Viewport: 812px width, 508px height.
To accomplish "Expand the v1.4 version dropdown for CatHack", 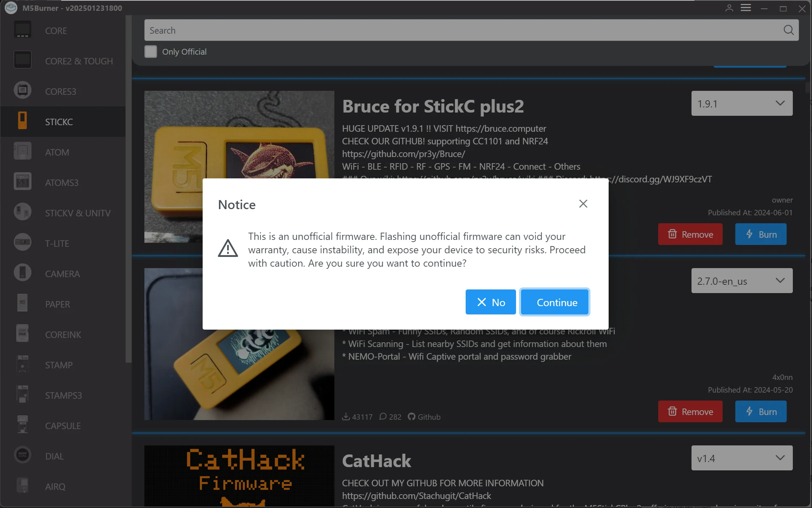I will [742, 458].
